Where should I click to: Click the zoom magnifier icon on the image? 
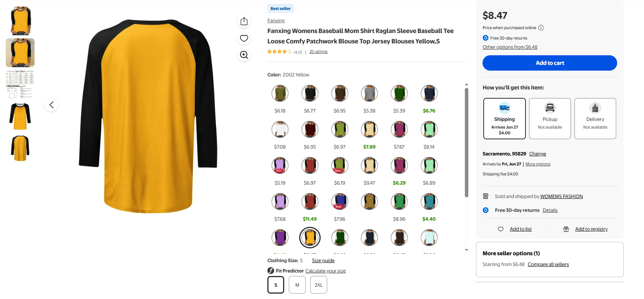(244, 55)
